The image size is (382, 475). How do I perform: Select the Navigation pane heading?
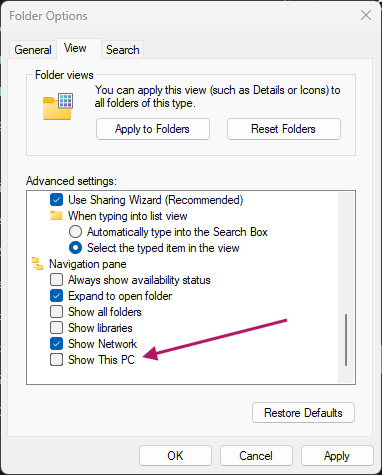pos(88,264)
